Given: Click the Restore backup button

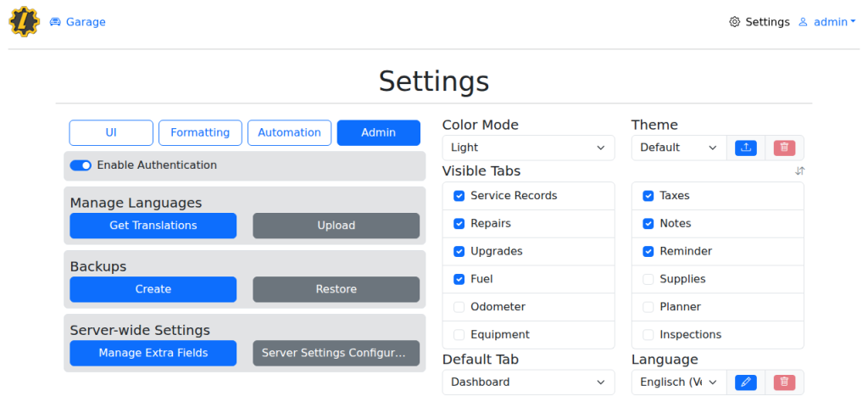Looking at the screenshot, I should (x=337, y=289).
